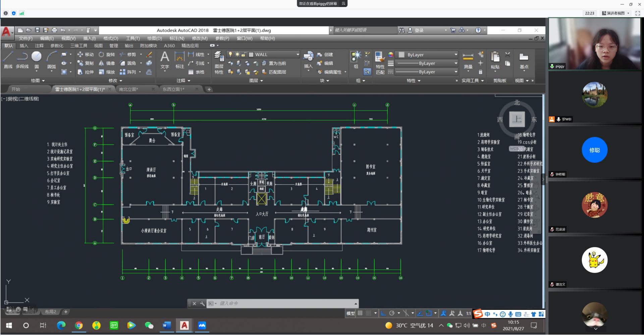Toggle grid display in status bar
The width and height of the screenshot is (644, 336).
tap(360, 314)
